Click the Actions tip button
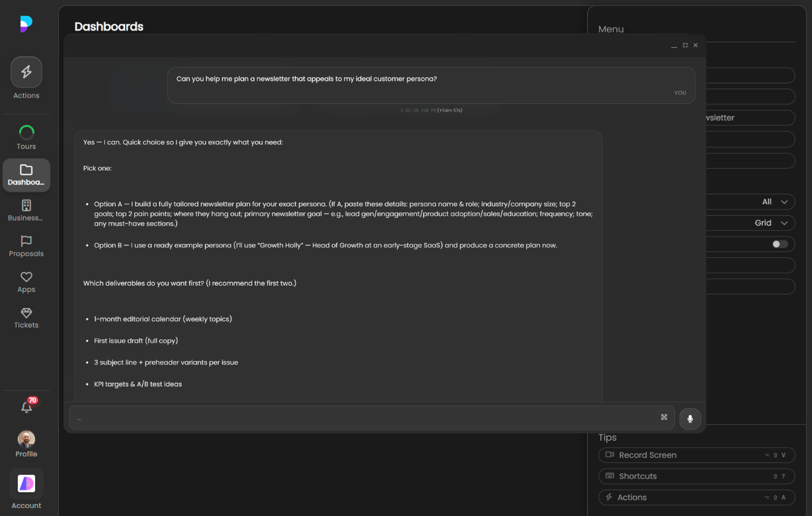Image resolution: width=812 pixels, height=516 pixels. (x=696, y=497)
